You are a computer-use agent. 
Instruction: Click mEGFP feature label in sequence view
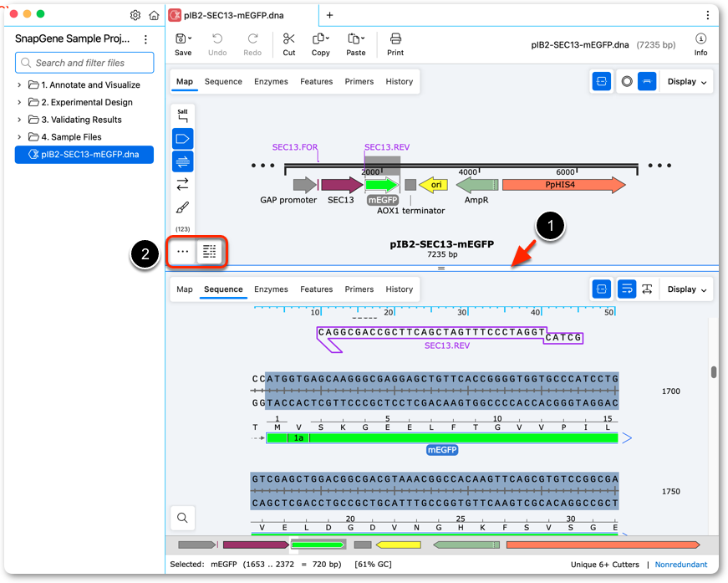[x=442, y=450]
